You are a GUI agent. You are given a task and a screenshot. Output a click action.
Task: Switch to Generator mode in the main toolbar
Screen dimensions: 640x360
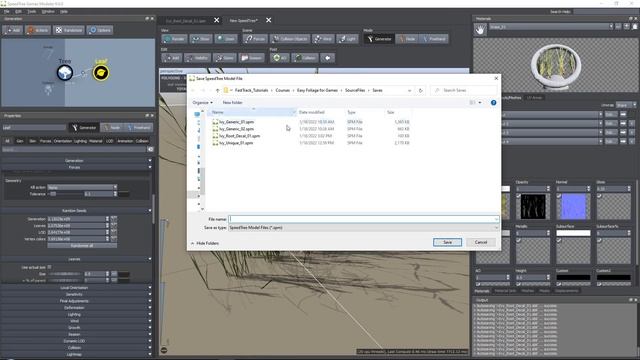pos(379,39)
